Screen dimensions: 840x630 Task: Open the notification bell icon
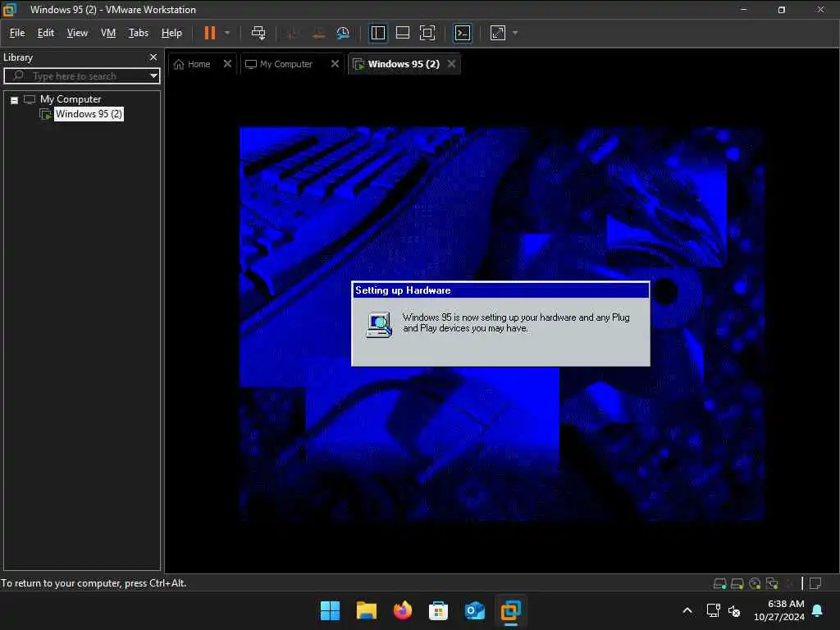tap(818, 610)
